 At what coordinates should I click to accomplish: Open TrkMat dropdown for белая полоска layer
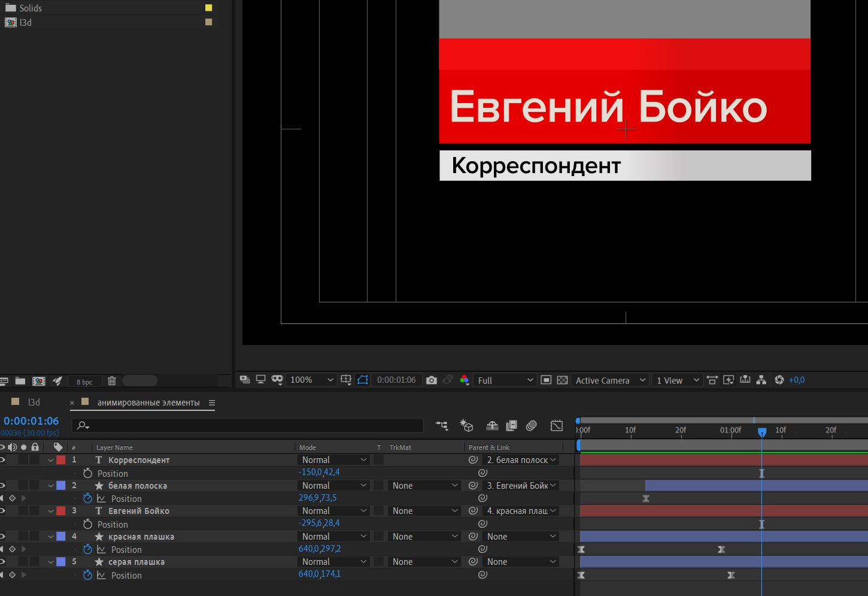click(x=424, y=486)
